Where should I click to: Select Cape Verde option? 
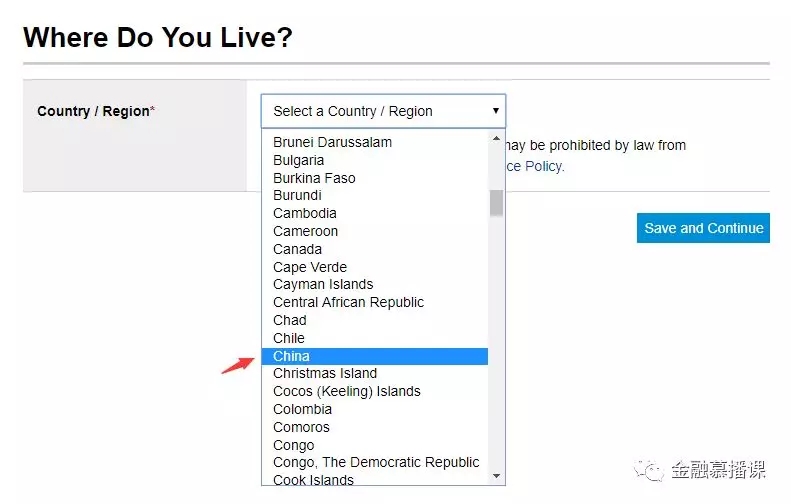pyautogui.click(x=310, y=267)
